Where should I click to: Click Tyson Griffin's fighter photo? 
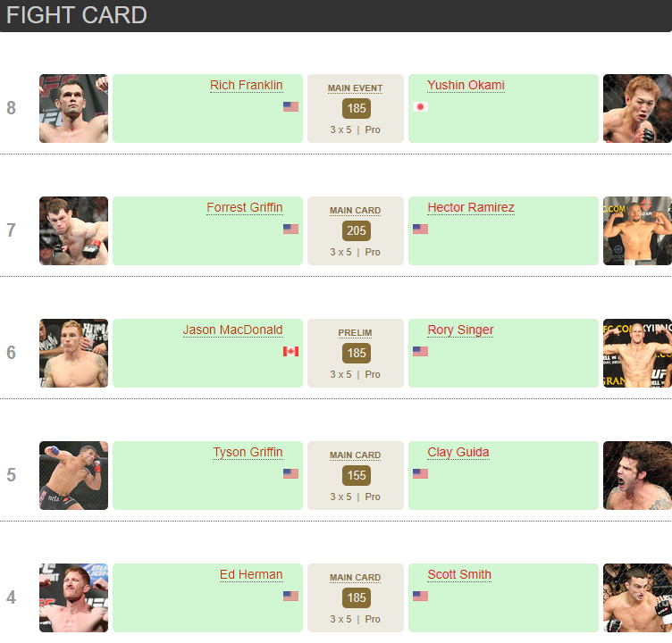coord(73,475)
